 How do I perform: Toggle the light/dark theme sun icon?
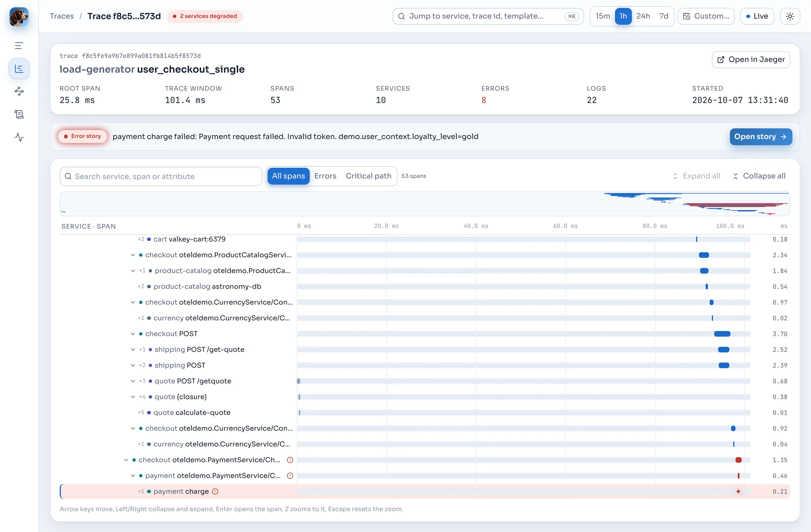tap(790, 16)
